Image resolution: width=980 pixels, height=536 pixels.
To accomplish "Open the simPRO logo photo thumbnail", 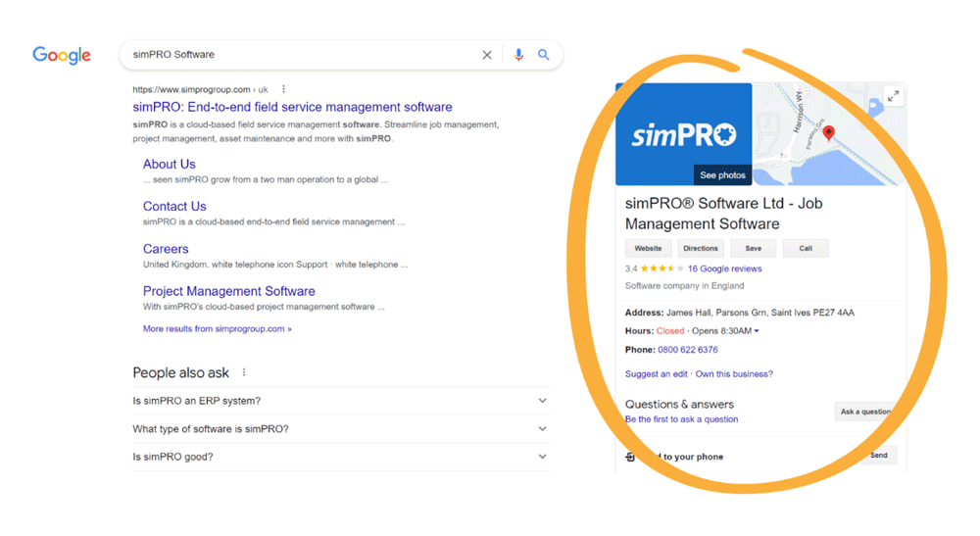I will pos(684,133).
